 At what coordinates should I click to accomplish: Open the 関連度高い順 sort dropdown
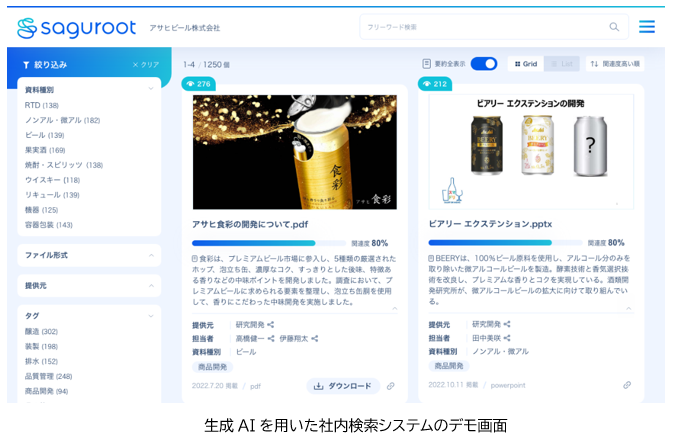[615, 64]
